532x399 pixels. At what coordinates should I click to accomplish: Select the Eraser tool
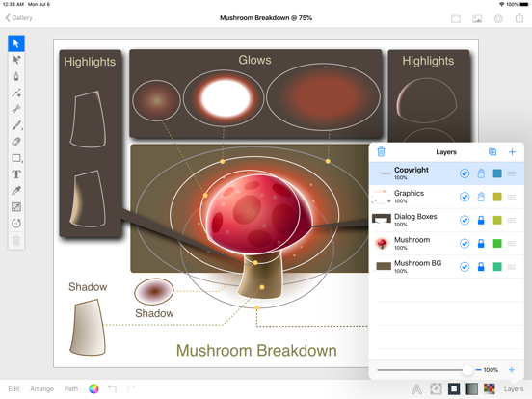coord(16,142)
